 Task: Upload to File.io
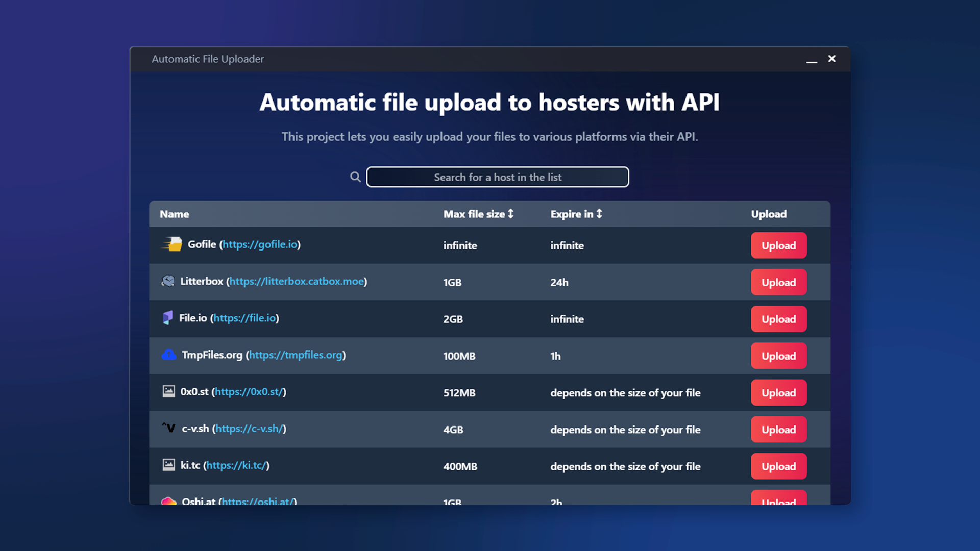pos(778,319)
